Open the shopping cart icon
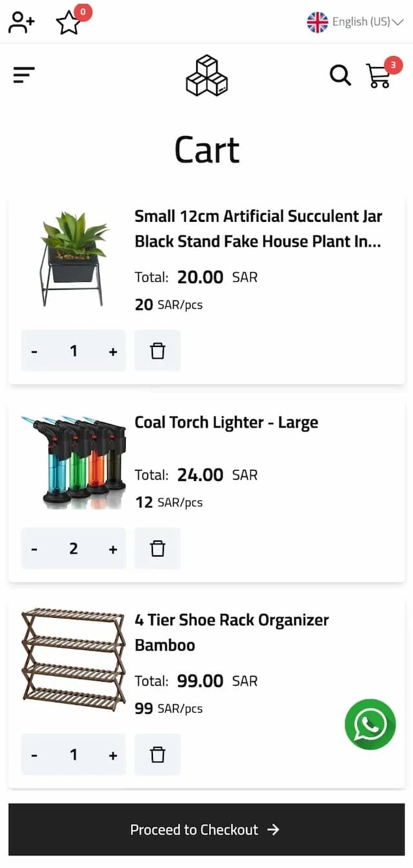 379,75
